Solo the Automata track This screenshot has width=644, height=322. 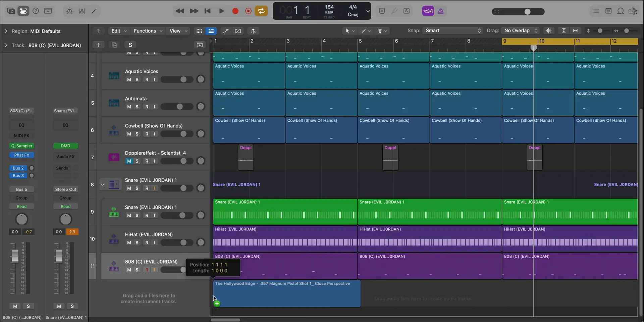point(137,107)
